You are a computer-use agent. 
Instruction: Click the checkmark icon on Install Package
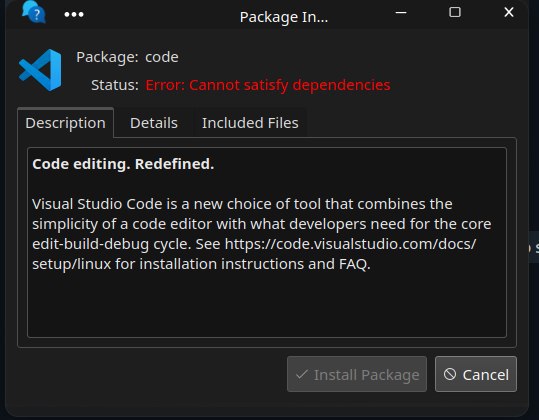point(301,374)
